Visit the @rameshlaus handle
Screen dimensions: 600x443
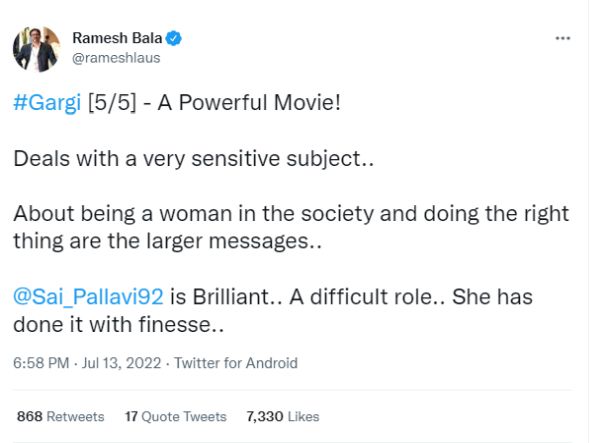tap(115, 58)
